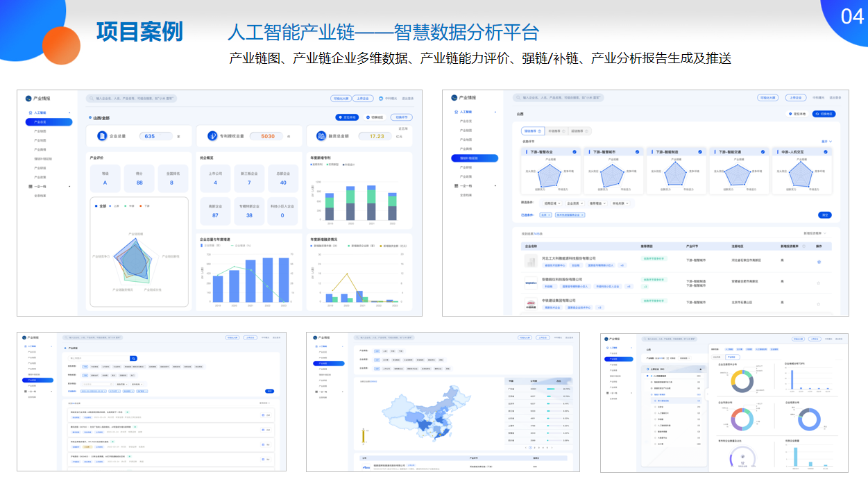Image resolution: width=868 pixels, height=486 pixels.
Task: Star the 安徽皖仪科技 company row
Action: click(x=819, y=283)
